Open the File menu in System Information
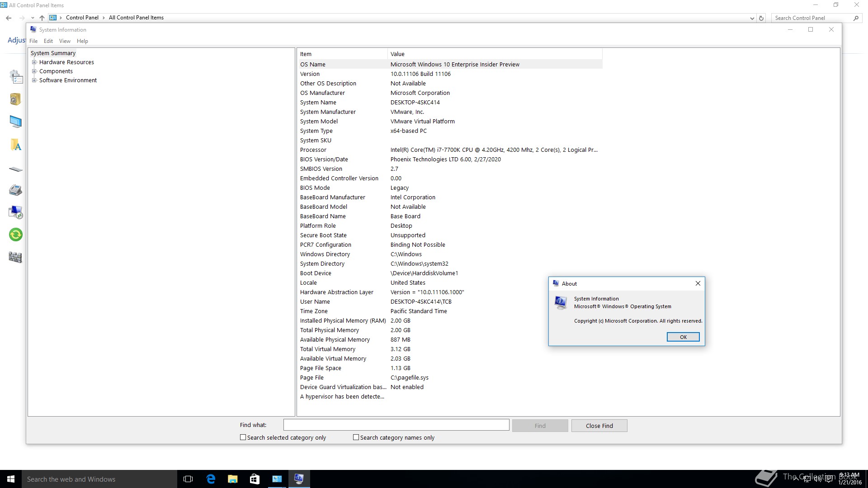The image size is (868, 488). pyautogui.click(x=33, y=41)
